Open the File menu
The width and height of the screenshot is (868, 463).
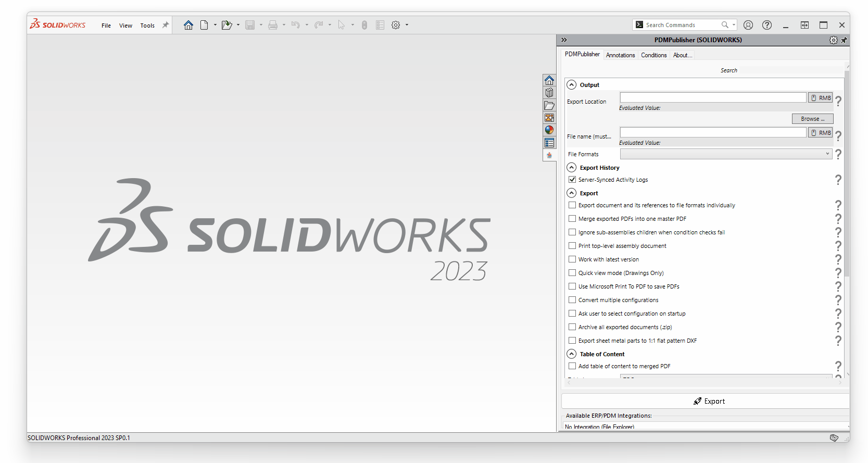pos(106,26)
